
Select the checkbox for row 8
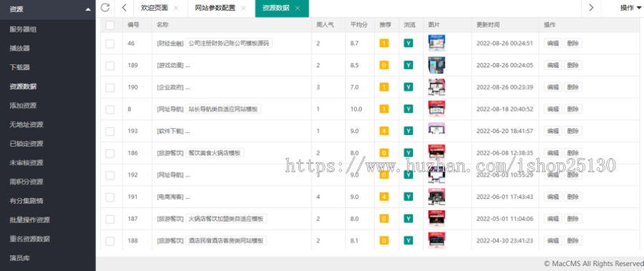coord(109,109)
